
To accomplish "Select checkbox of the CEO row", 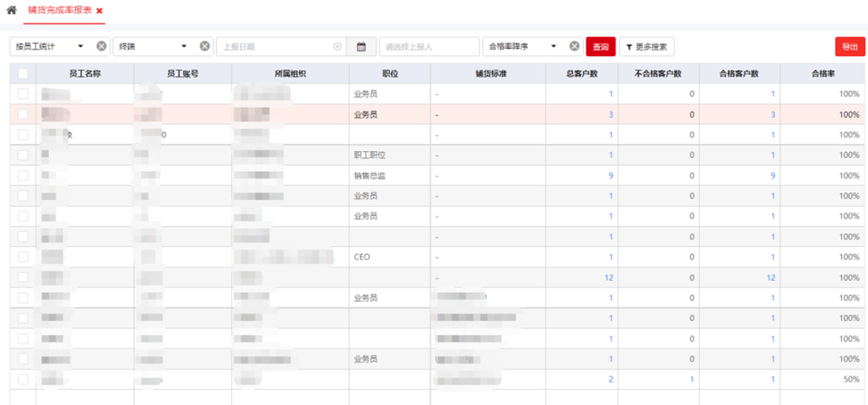I will [23, 257].
